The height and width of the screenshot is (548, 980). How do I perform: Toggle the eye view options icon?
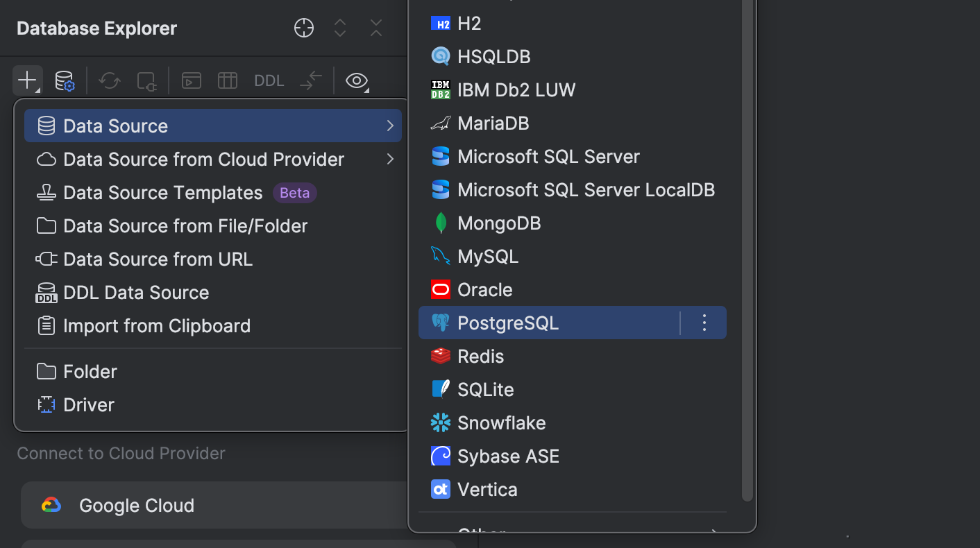point(357,80)
